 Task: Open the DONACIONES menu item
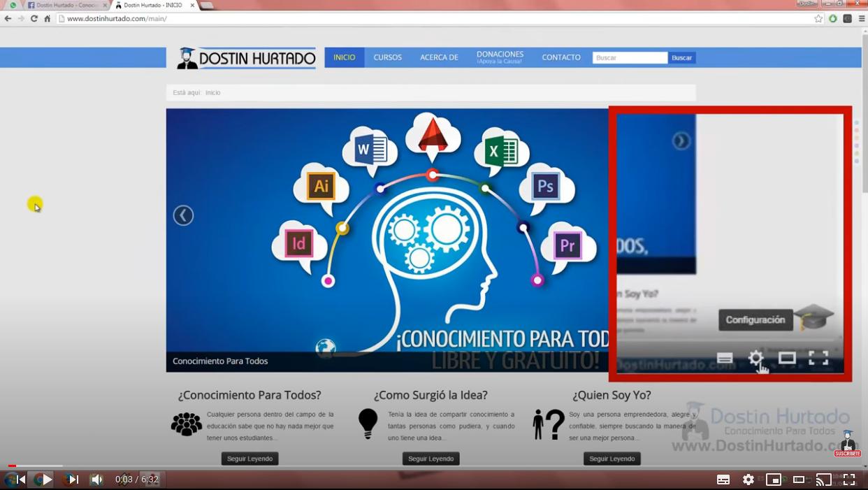point(500,57)
